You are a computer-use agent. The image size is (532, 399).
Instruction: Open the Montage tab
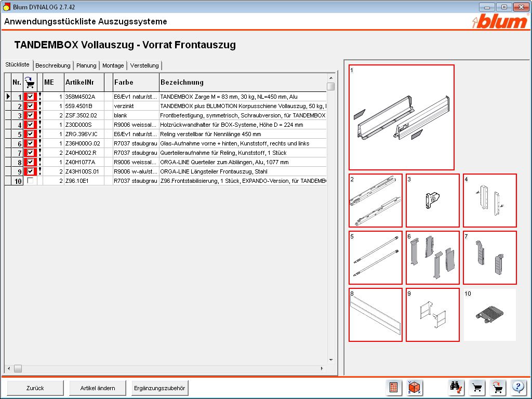pos(113,65)
